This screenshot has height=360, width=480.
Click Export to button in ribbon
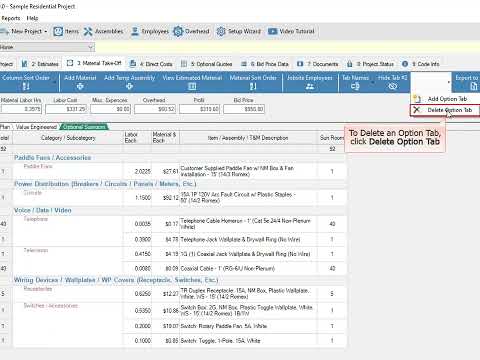coord(467,82)
